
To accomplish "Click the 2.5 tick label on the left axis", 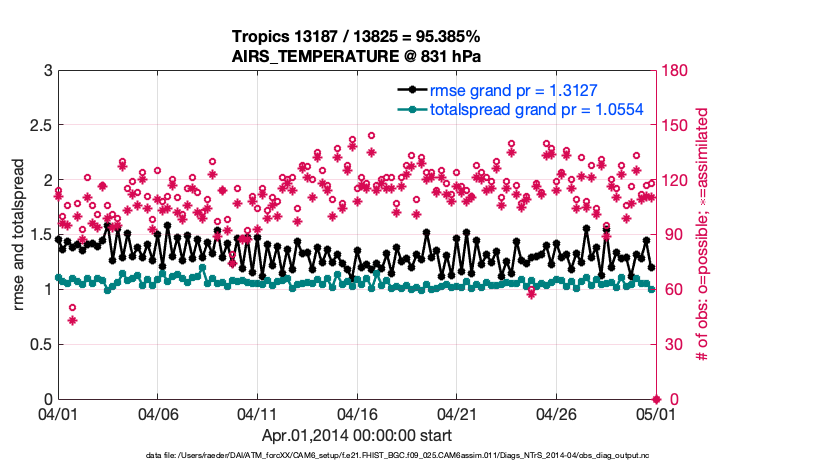I will point(40,126).
